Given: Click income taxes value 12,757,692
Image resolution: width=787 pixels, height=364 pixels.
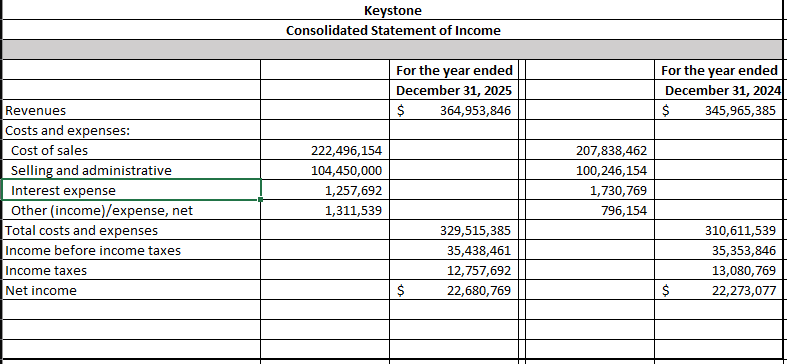Looking at the screenshot, I should [454, 271].
